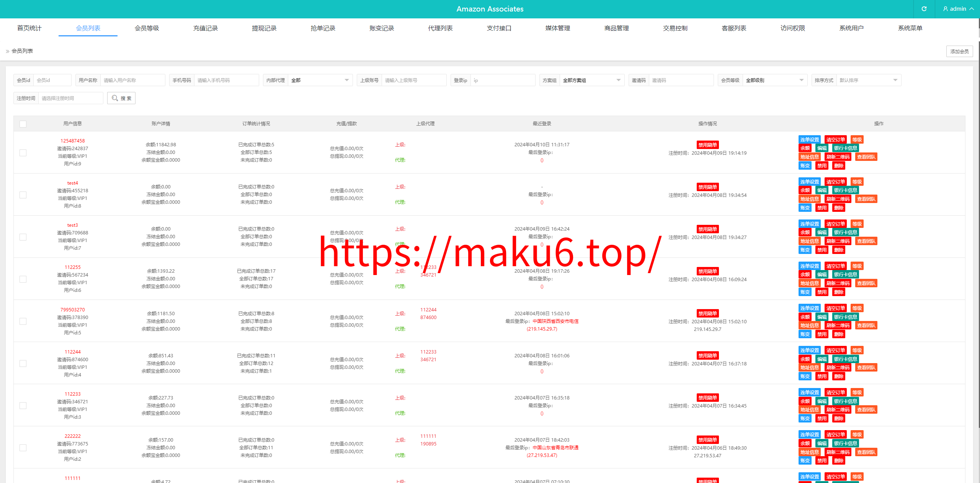
Task: Click 删除 button for user 112255
Action: pos(839,292)
